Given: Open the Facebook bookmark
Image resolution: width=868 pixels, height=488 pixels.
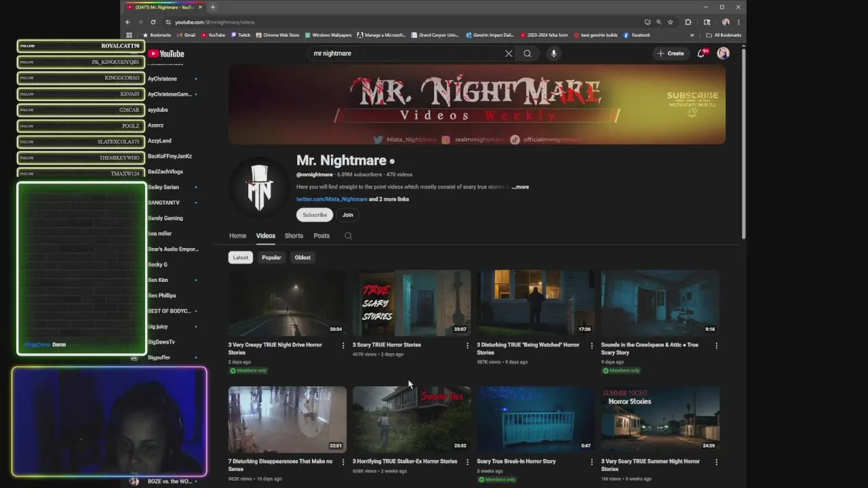Looking at the screenshot, I should click(x=636, y=35).
